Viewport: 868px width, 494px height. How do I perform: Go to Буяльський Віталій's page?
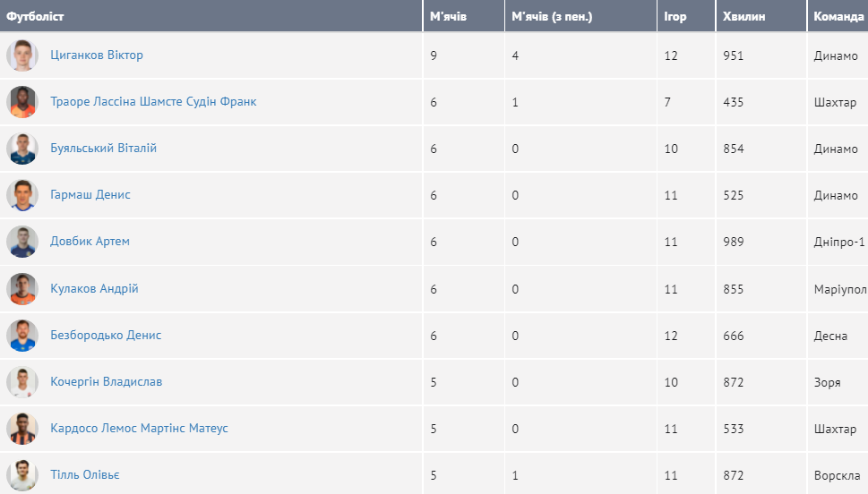tap(103, 149)
